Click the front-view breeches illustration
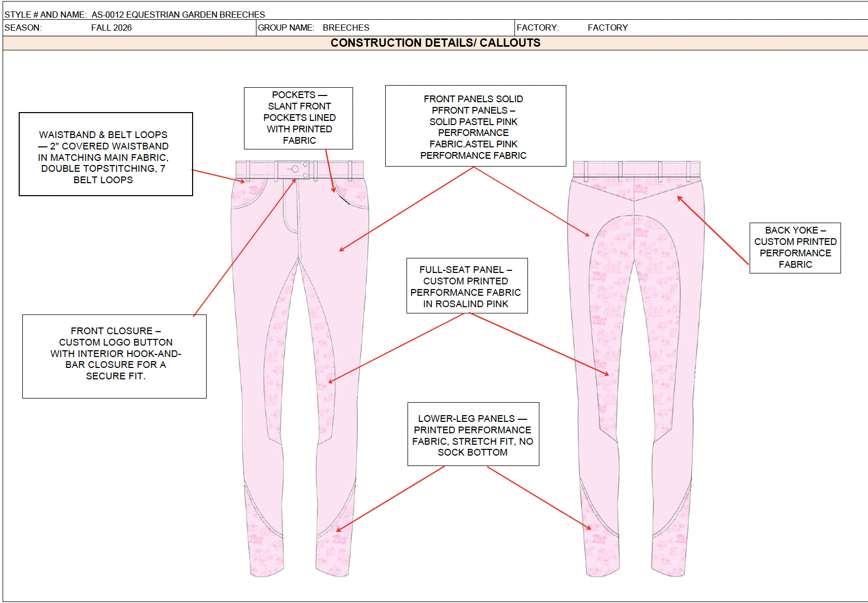This screenshot has height=603, width=868. point(300,368)
